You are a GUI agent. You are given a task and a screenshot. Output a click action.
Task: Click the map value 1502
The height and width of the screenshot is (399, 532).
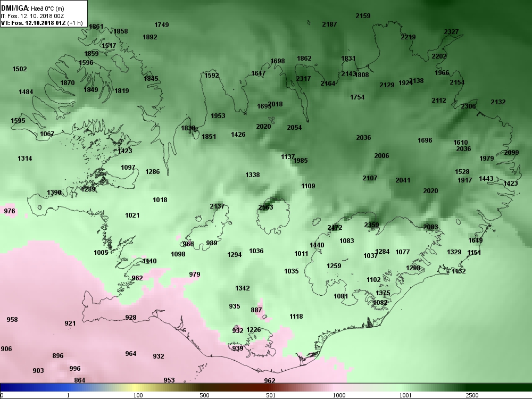coord(19,69)
